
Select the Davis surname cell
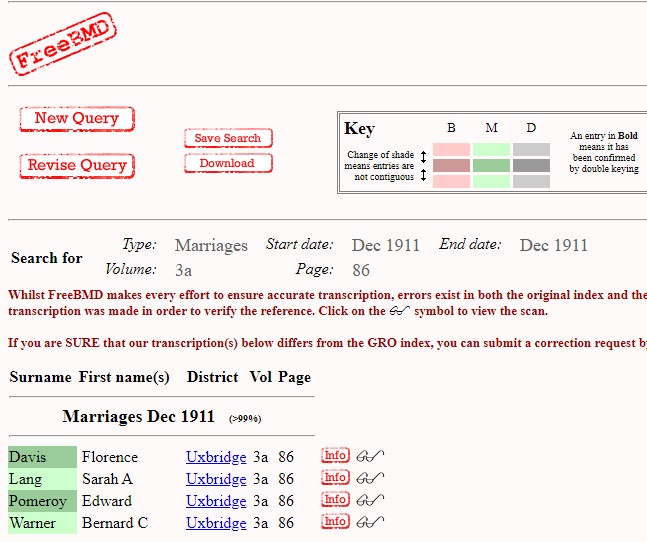[42, 457]
